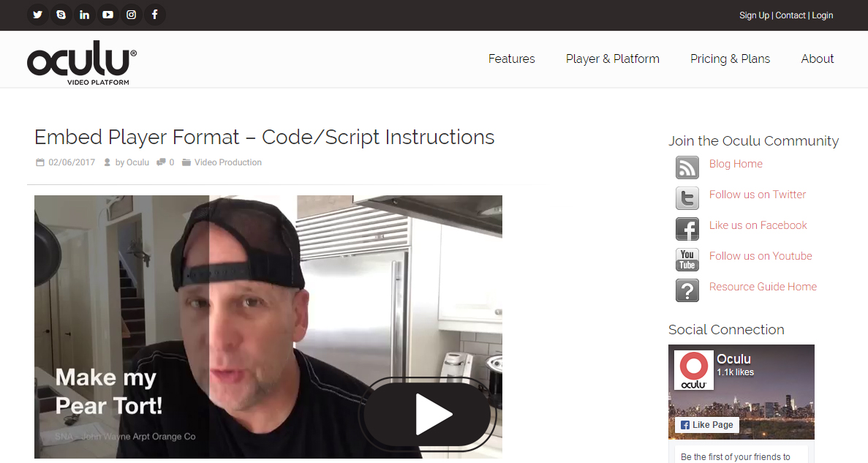Select the sidebar Facebook square icon
Image resolution: width=868 pixels, height=463 pixels.
687,229
